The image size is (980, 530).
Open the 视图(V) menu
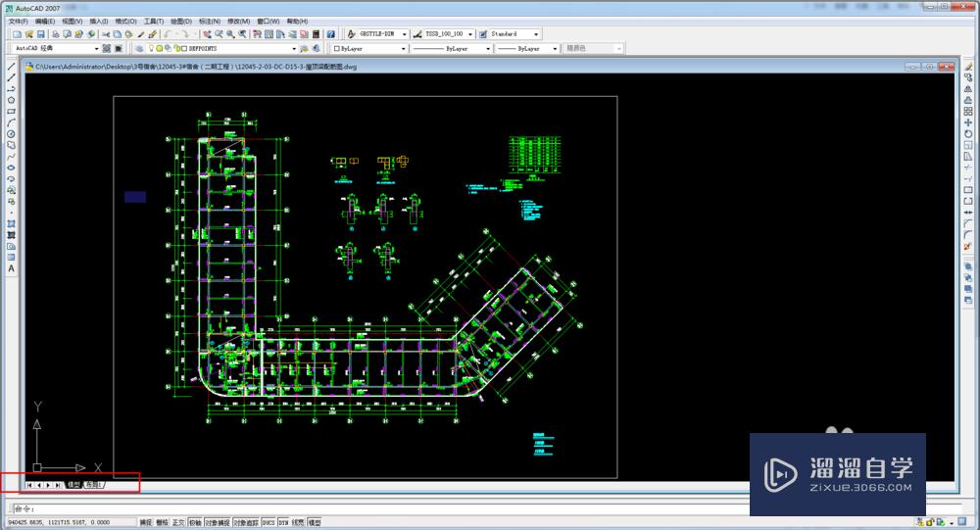[x=72, y=22]
